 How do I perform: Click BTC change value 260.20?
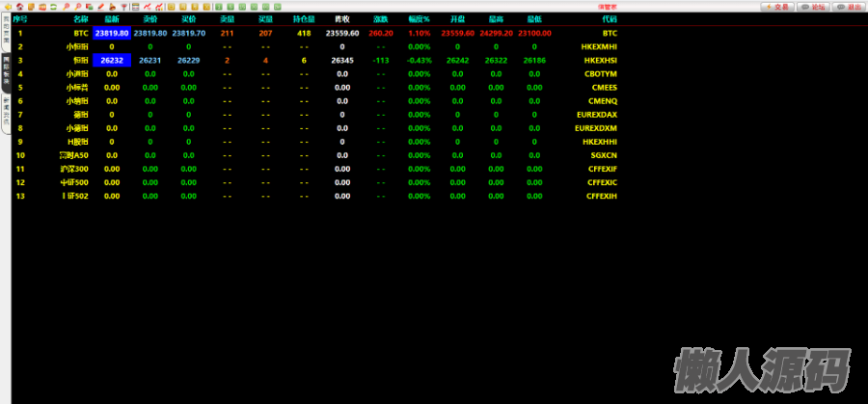(381, 33)
